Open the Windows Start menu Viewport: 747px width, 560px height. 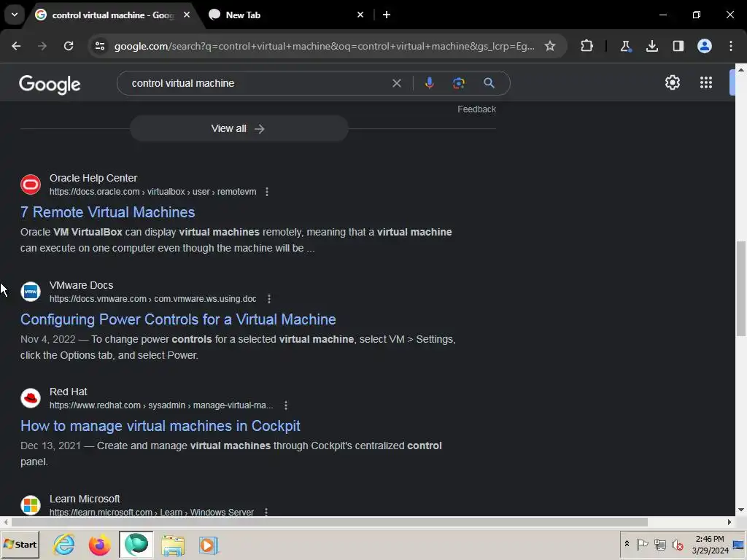click(20, 544)
